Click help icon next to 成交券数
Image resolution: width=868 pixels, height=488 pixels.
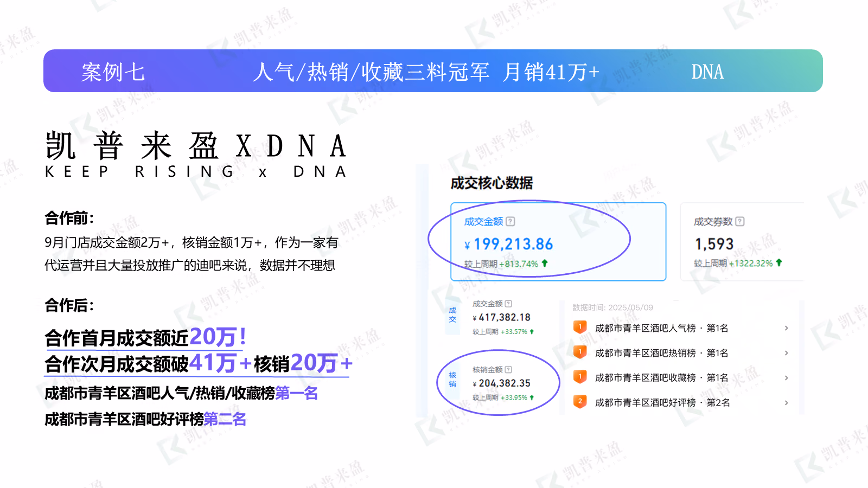pos(740,221)
